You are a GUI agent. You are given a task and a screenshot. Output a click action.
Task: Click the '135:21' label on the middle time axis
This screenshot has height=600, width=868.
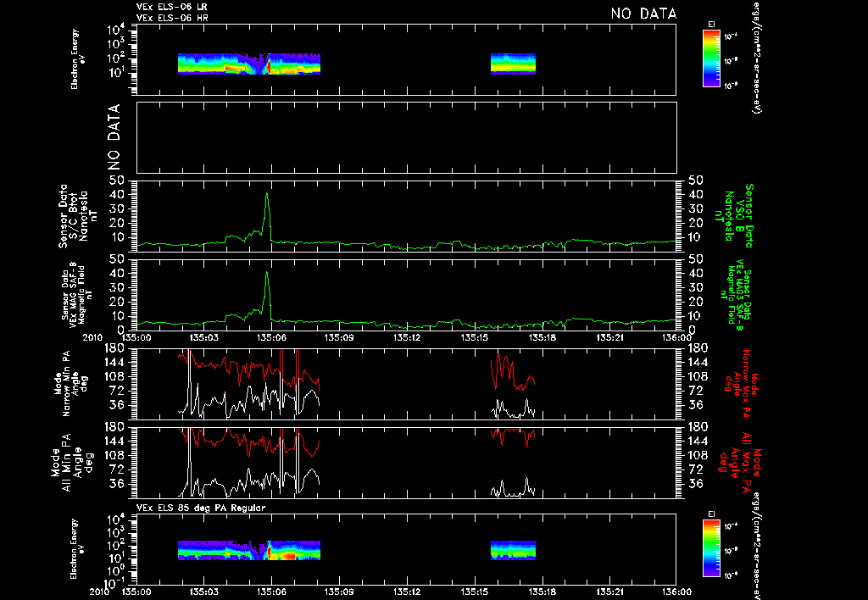point(609,337)
